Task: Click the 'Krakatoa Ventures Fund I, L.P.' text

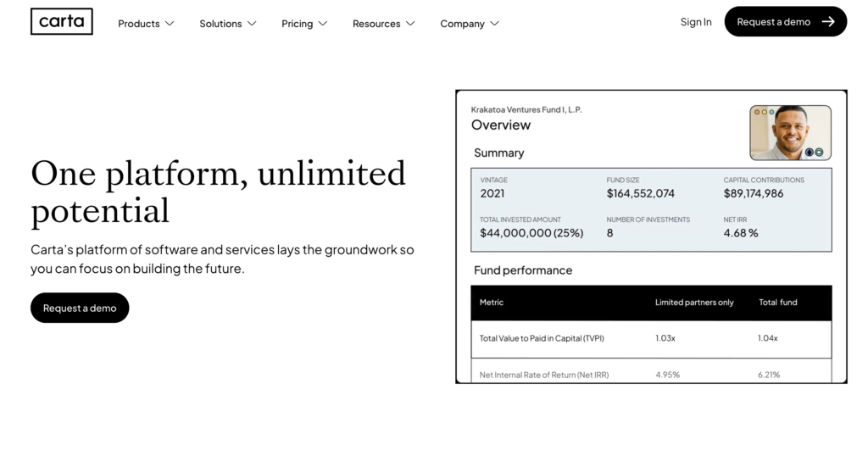Action: pos(526,109)
